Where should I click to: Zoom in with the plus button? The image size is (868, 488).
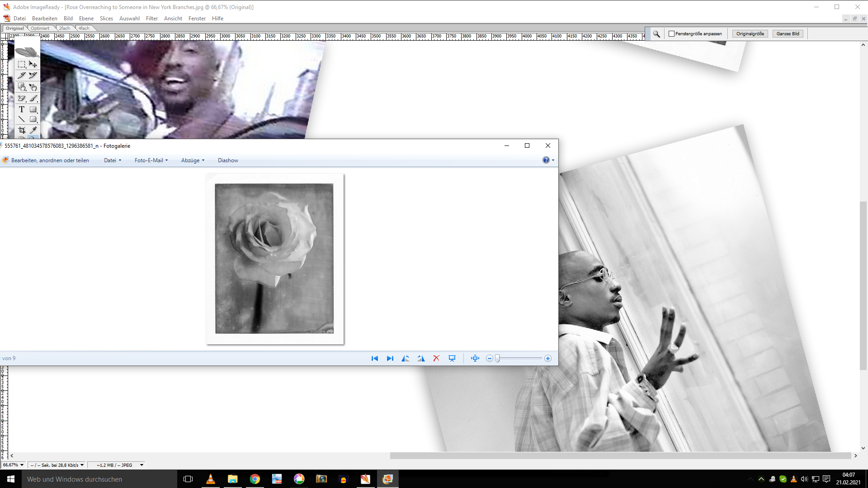(547, 358)
